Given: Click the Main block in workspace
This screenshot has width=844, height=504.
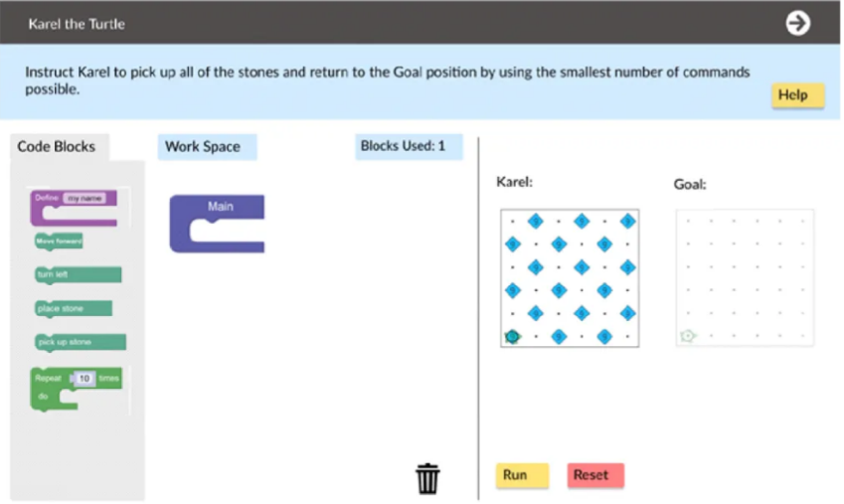Looking at the screenshot, I should point(220,208).
